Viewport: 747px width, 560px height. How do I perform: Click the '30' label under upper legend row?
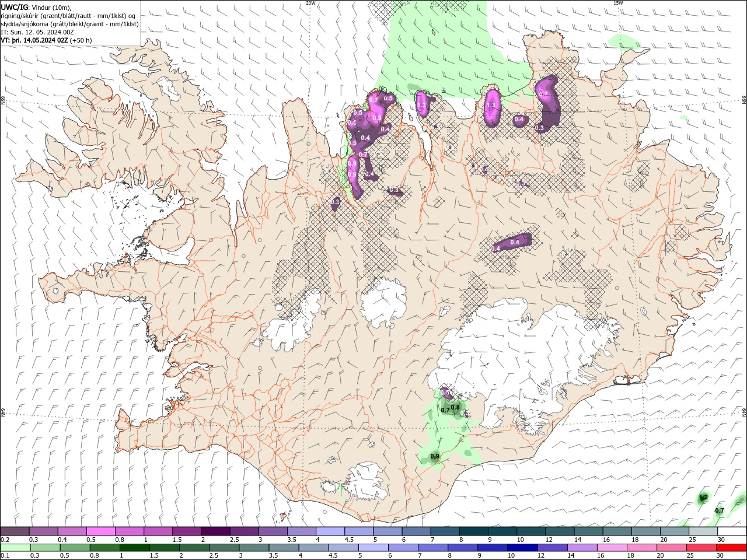[x=720, y=540]
